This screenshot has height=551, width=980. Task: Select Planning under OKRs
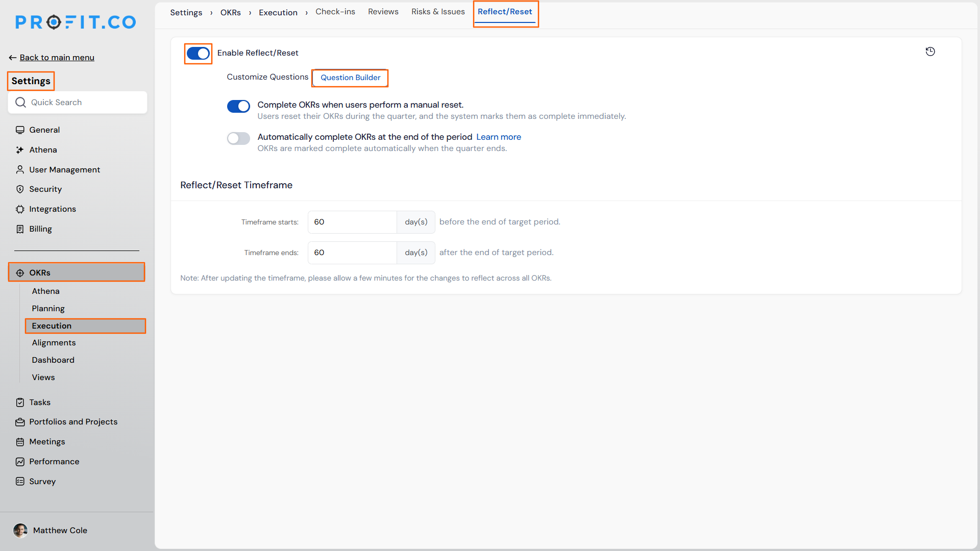[48, 309]
